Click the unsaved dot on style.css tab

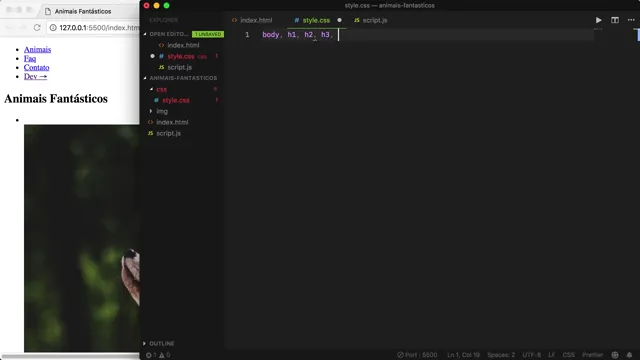(339, 20)
